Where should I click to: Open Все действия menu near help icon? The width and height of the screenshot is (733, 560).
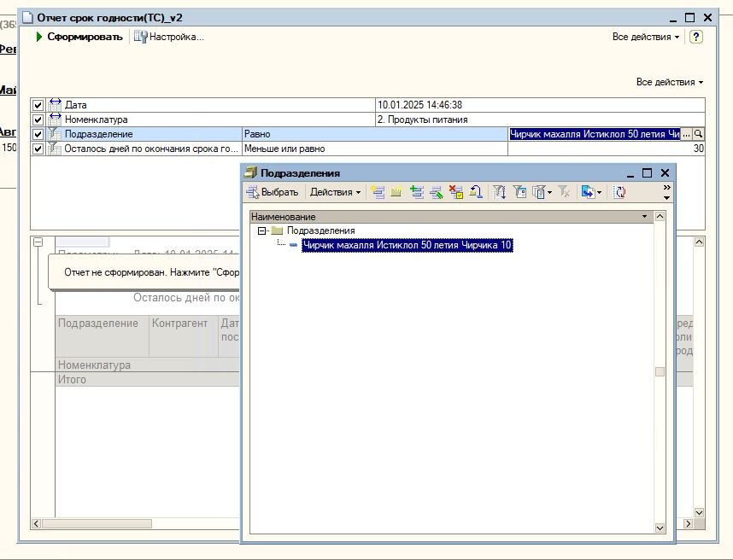coord(646,37)
